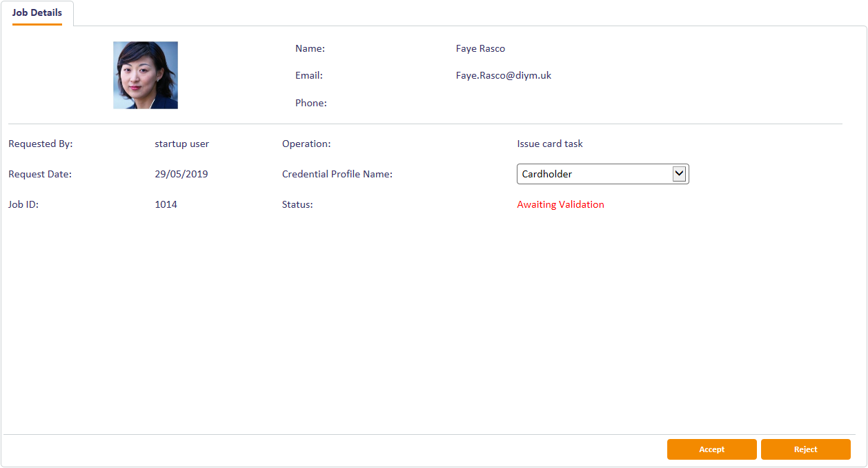Select the name value Faye Rasco
Image resolution: width=868 pixels, height=468 pixels.
[x=480, y=48]
